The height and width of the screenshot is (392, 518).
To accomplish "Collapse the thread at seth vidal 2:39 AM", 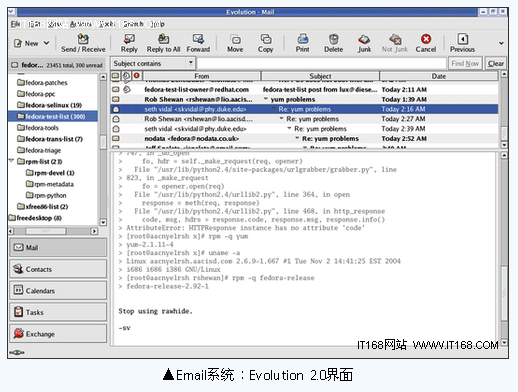I will coord(289,128).
